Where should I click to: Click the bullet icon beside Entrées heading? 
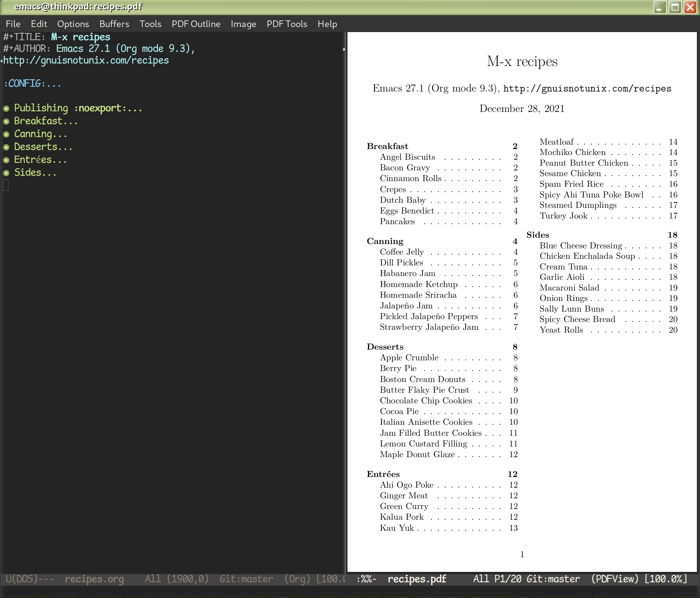pos(6,160)
